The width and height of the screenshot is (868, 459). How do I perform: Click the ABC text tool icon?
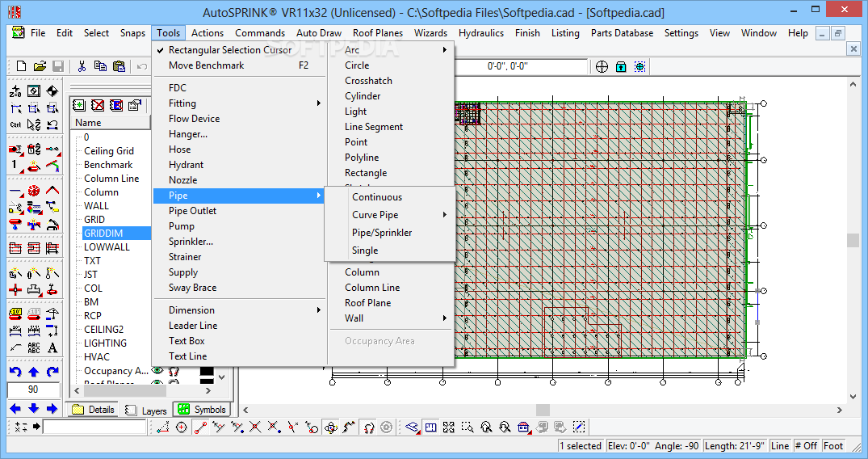[34, 348]
